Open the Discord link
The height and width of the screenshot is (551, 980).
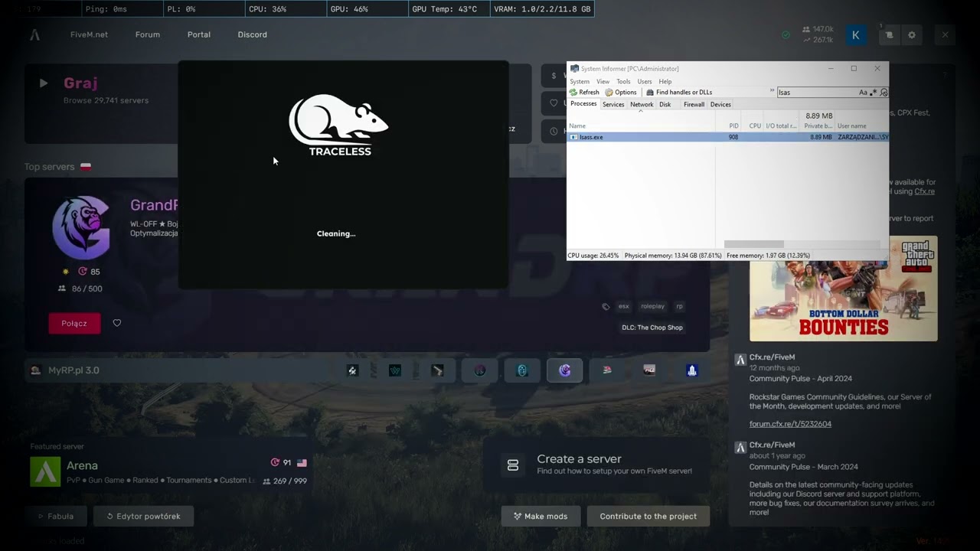pos(253,34)
